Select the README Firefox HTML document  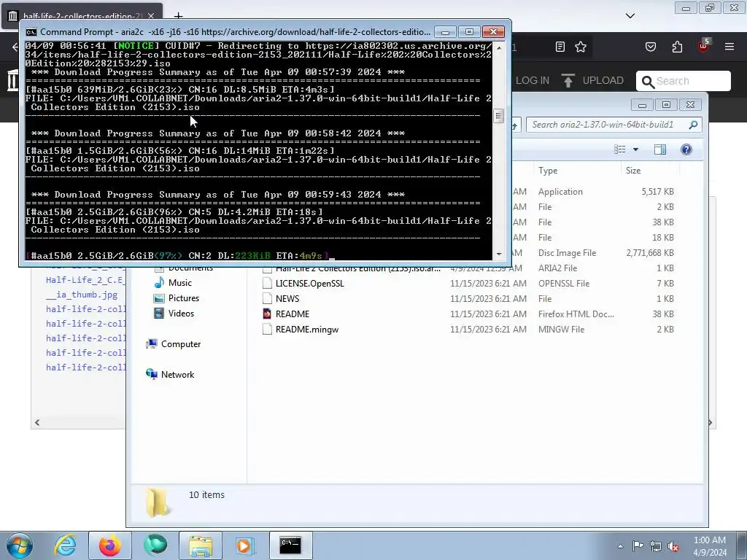(292, 314)
